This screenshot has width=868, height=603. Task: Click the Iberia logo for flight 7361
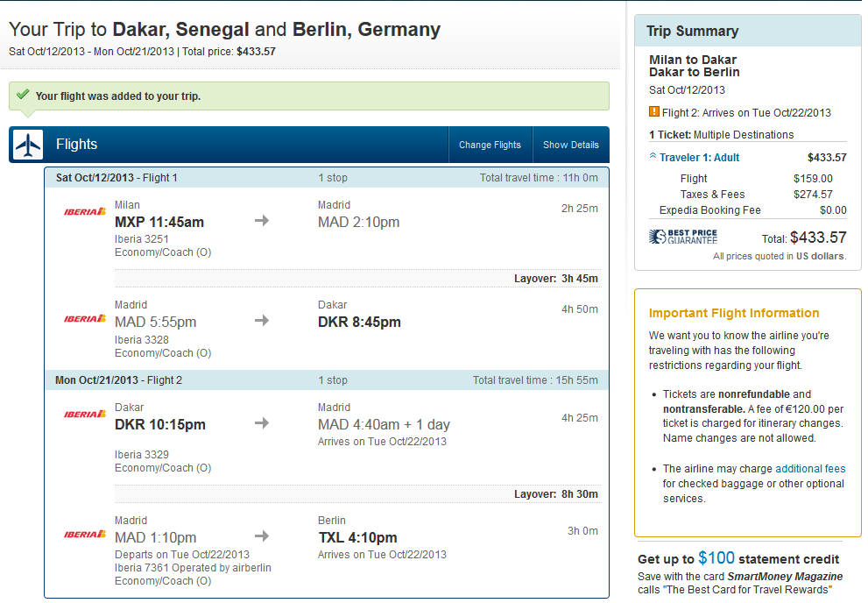pyautogui.click(x=85, y=535)
